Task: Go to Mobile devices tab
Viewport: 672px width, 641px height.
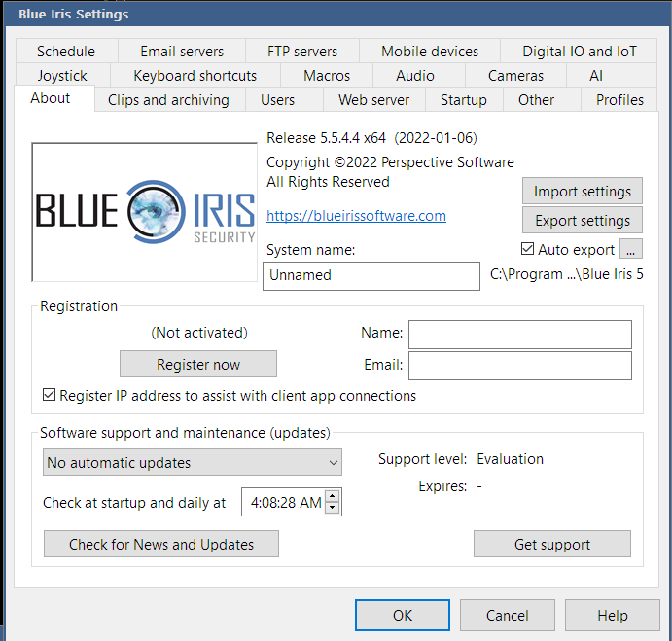Action: coord(430,51)
